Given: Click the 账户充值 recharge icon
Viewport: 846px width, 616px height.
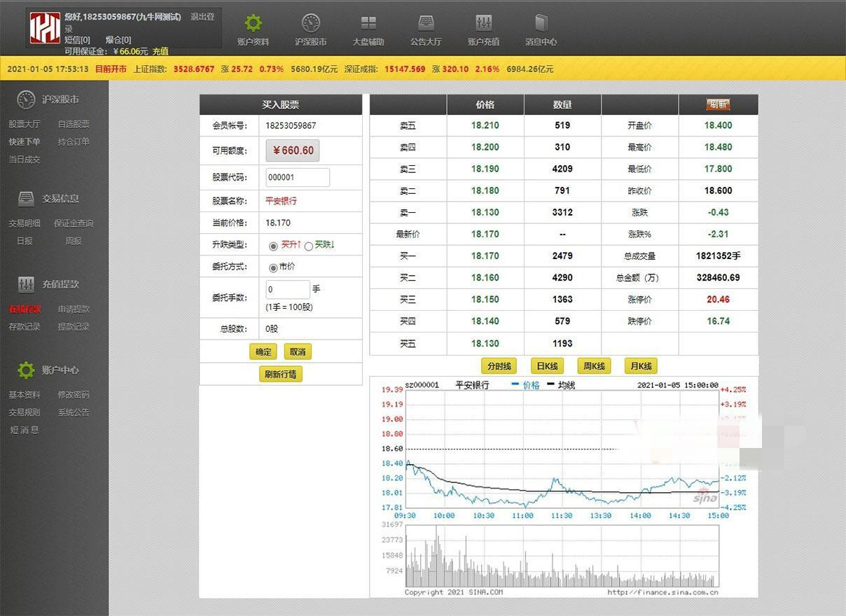Looking at the screenshot, I should coord(483,22).
